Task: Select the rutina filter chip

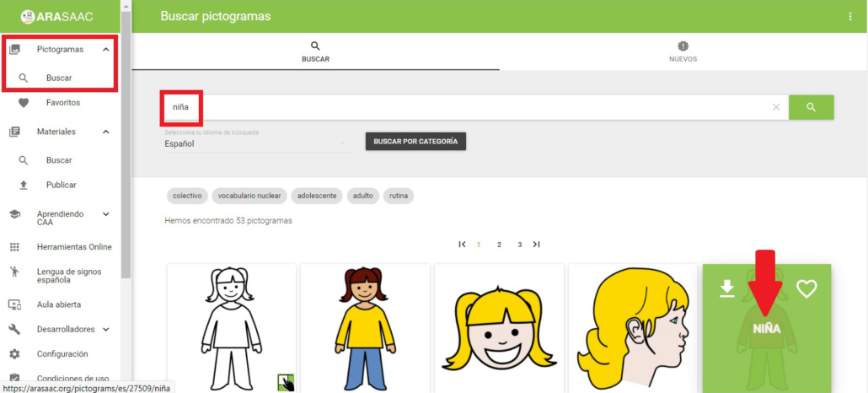Action: [x=399, y=196]
